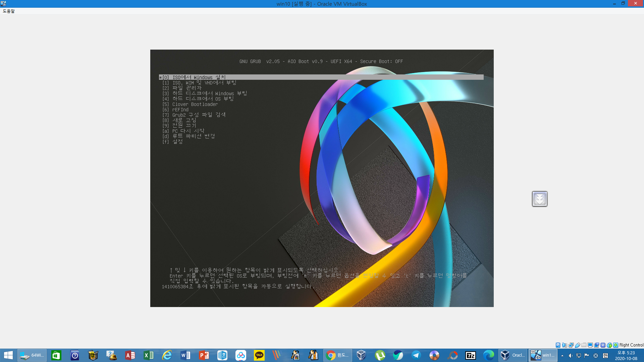Open the network tray icon
Viewport: 644px width, 362px height.
pyautogui.click(x=579, y=356)
